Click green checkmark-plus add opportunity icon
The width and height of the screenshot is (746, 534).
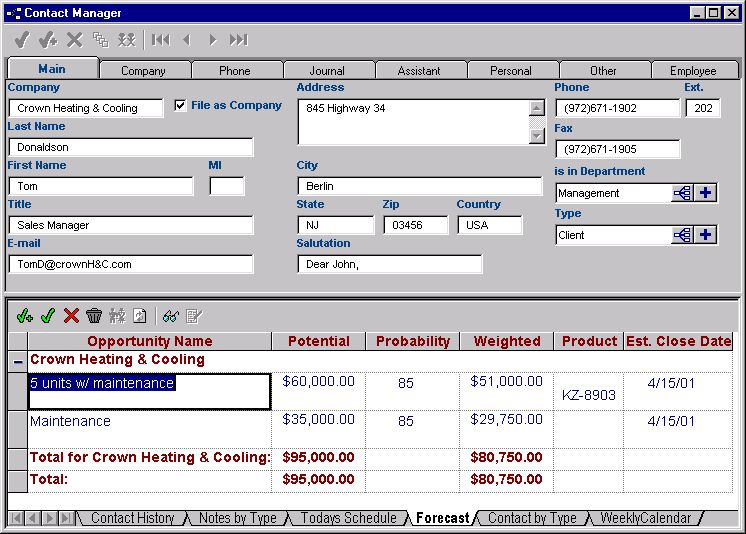(25, 316)
